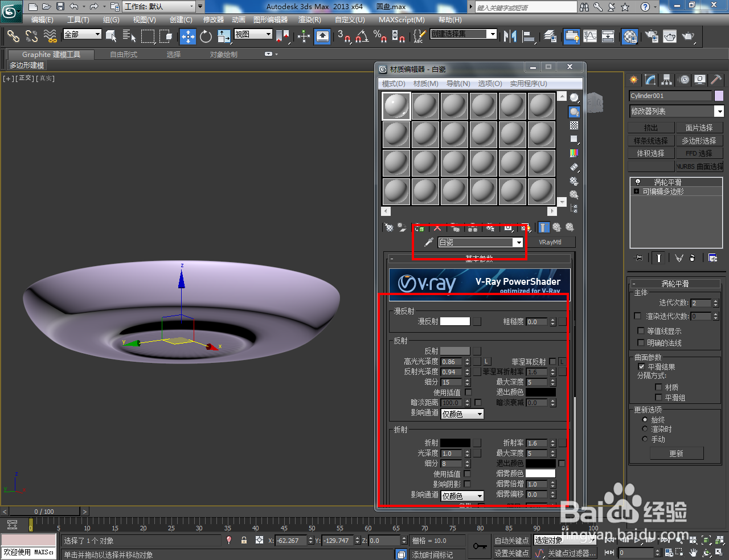The image size is (729, 560).
Task: Select When Rendering update option
Action: click(x=645, y=429)
